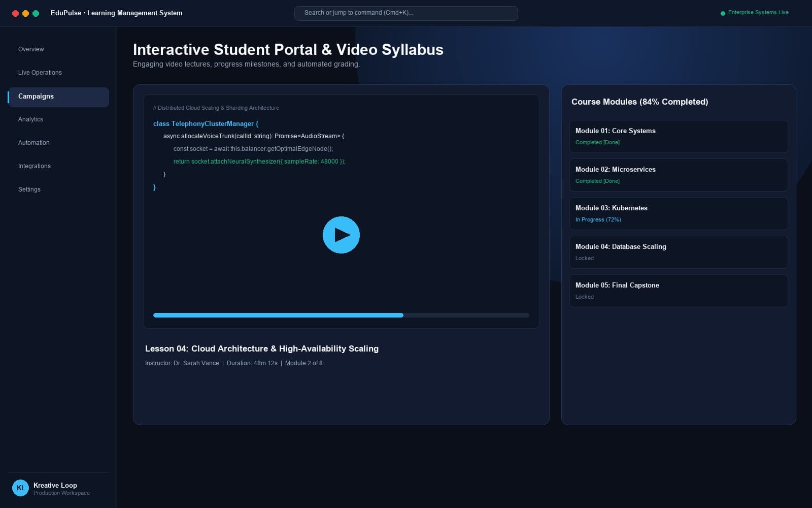Viewport: 812px width, 508px height.
Task: Click Production Workspace subtitle
Action: click(61, 493)
